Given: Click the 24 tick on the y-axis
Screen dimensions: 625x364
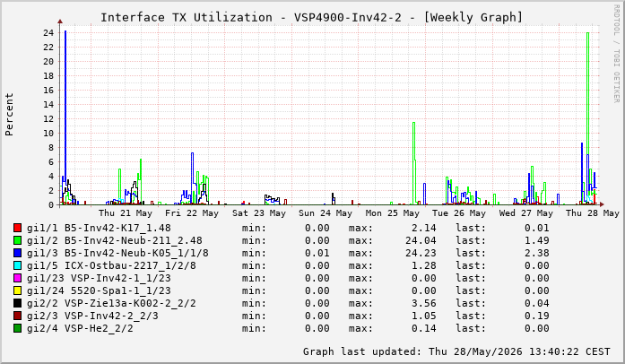Looking at the screenshot, I should 48,32.
